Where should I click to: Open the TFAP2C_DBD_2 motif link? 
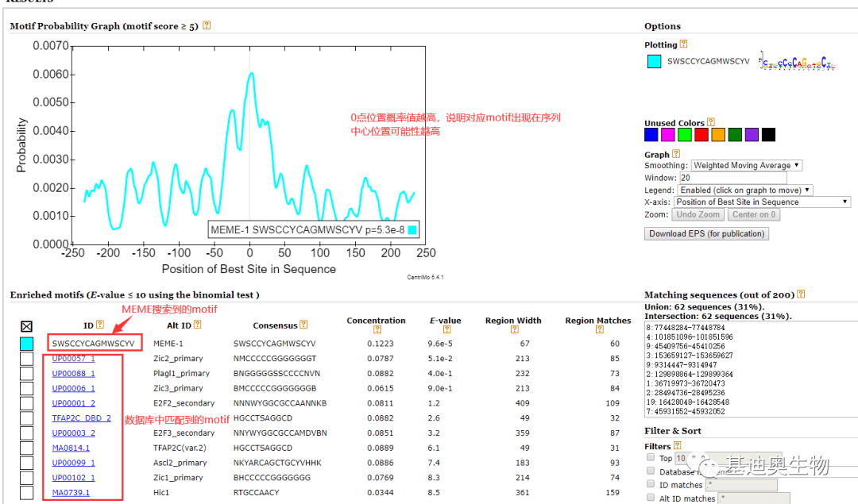(x=82, y=418)
